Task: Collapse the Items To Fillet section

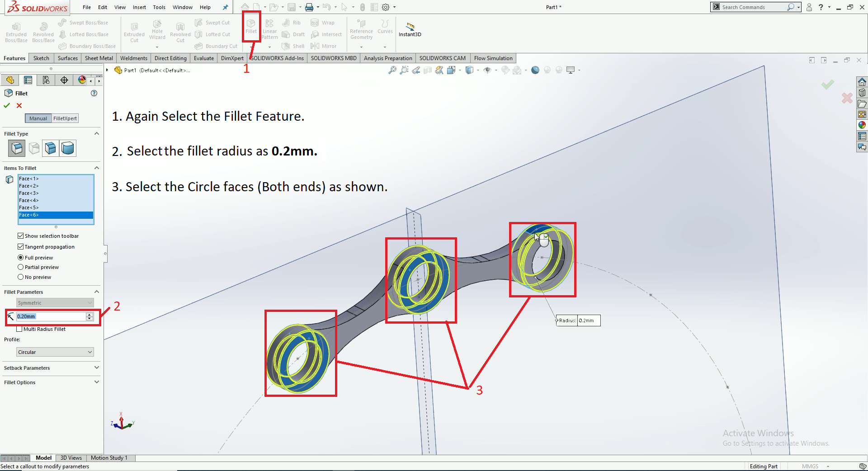Action: (x=96, y=168)
